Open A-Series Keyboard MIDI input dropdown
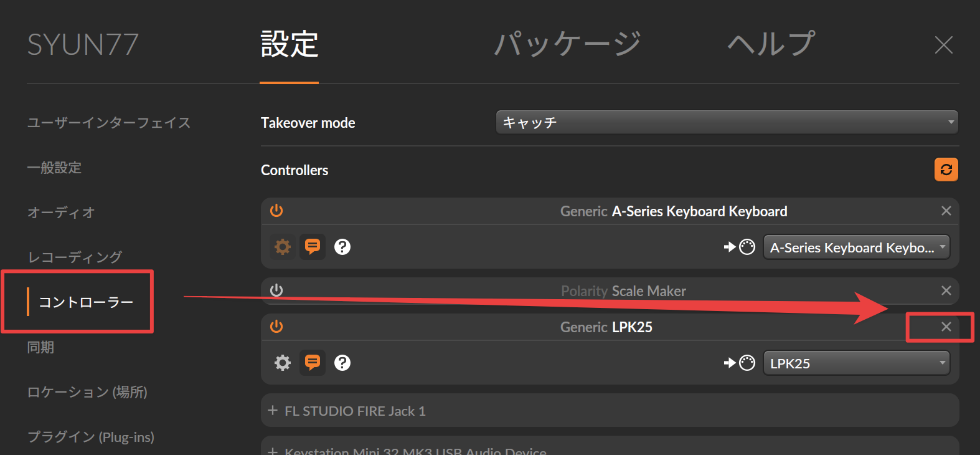The width and height of the screenshot is (980, 455). click(x=856, y=247)
